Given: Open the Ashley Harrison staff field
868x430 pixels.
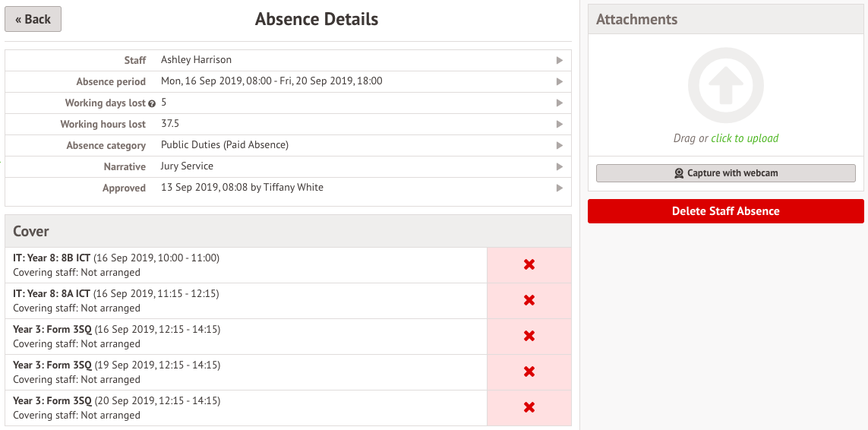Looking at the screenshot, I should coord(196,60).
